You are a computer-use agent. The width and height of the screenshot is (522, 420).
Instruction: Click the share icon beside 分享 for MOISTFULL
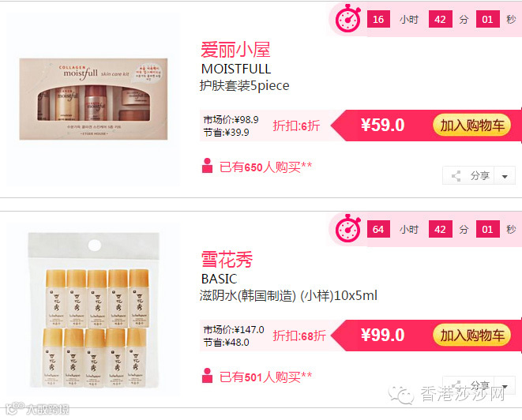tap(456, 176)
